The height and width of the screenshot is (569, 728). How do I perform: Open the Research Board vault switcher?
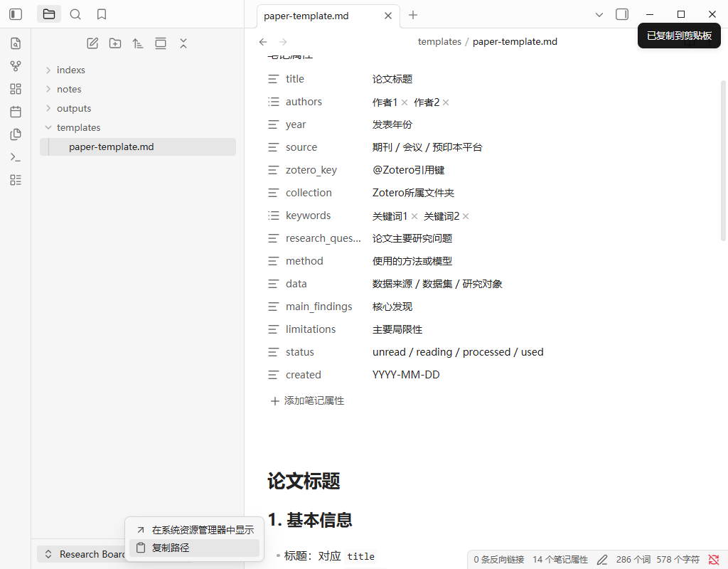click(x=81, y=554)
